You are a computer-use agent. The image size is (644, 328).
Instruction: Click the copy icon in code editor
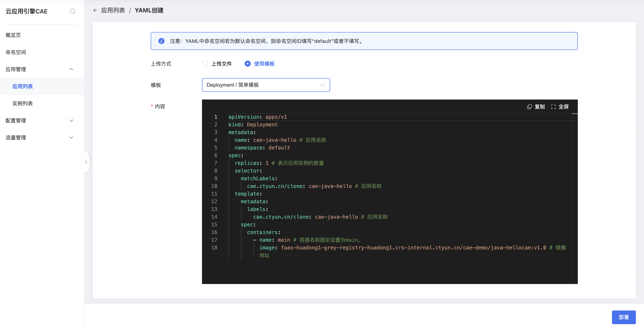click(x=529, y=107)
